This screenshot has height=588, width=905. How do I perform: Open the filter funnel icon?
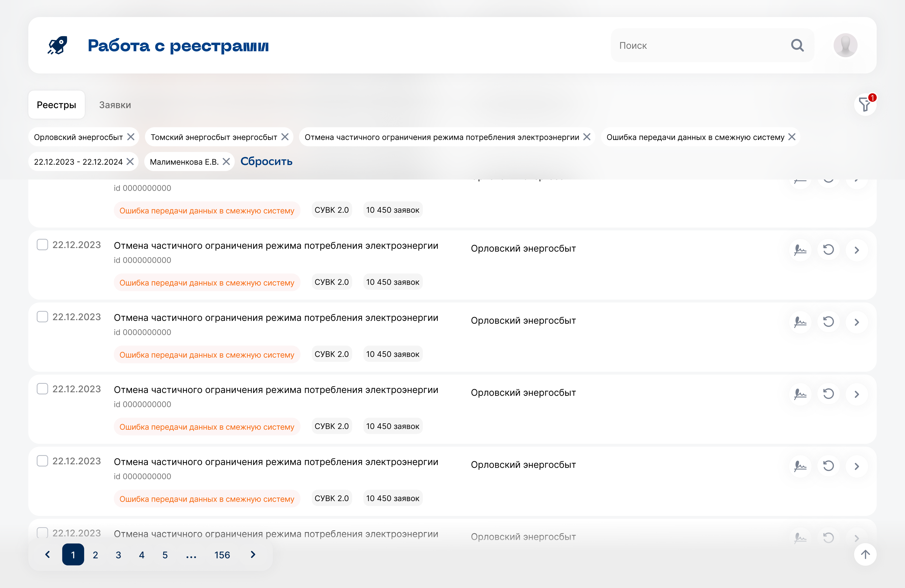coord(865,104)
